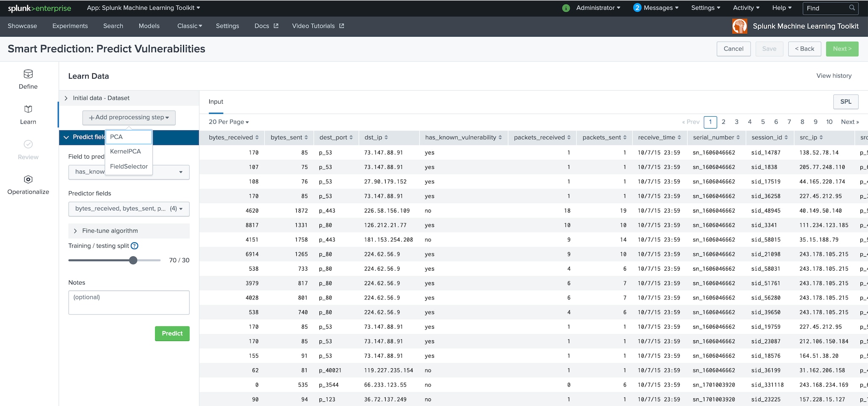Click the Define step icon
The image size is (868, 406).
click(x=28, y=74)
